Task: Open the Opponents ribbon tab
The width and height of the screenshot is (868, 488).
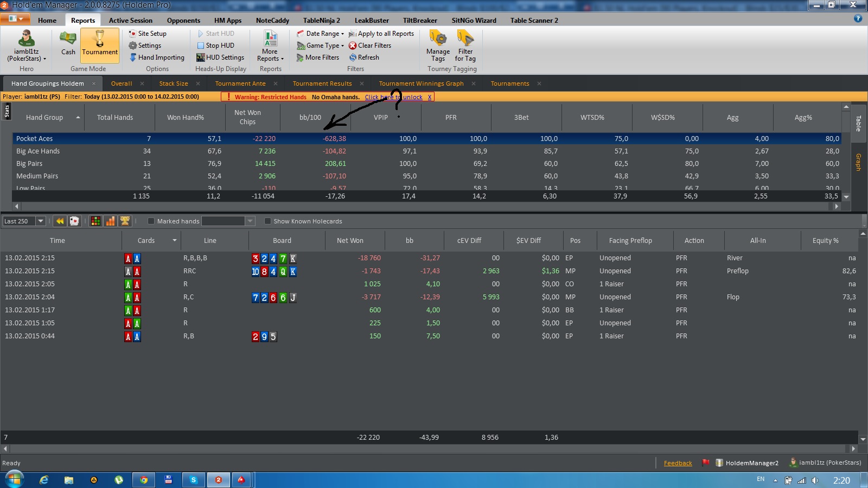Action: coord(183,21)
